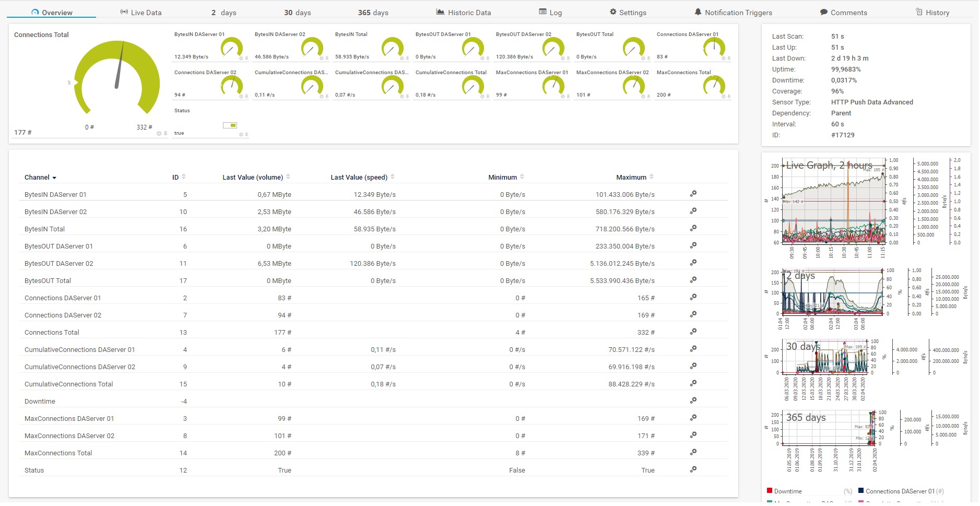Click the BytesOUT DAServer 02 gauge dial

552,48
